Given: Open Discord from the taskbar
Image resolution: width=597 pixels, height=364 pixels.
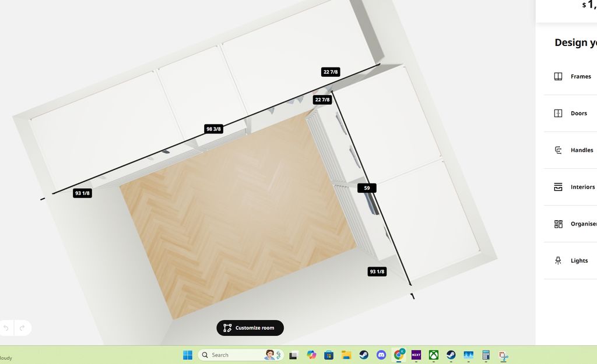Looking at the screenshot, I should pyautogui.click(x=381, y=355).
